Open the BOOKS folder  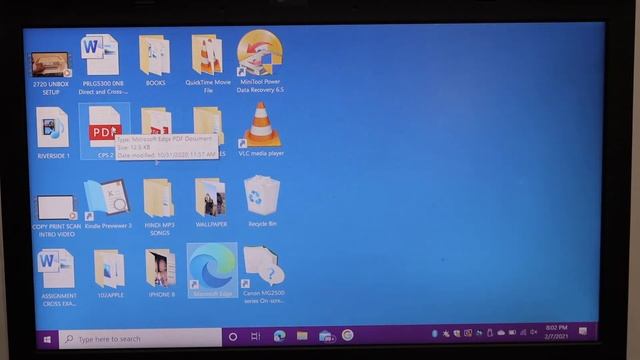pyautogui.click(x=155, y=55)
